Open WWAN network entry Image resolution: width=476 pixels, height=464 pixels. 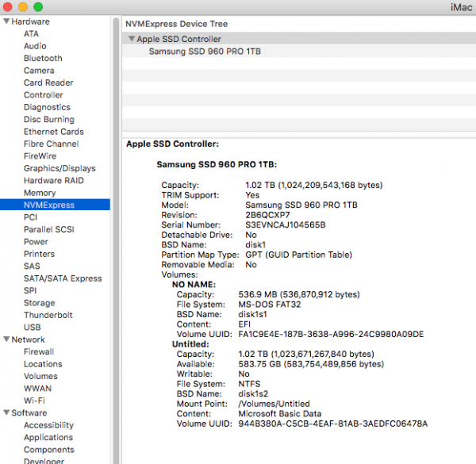[x=37, y=388]
